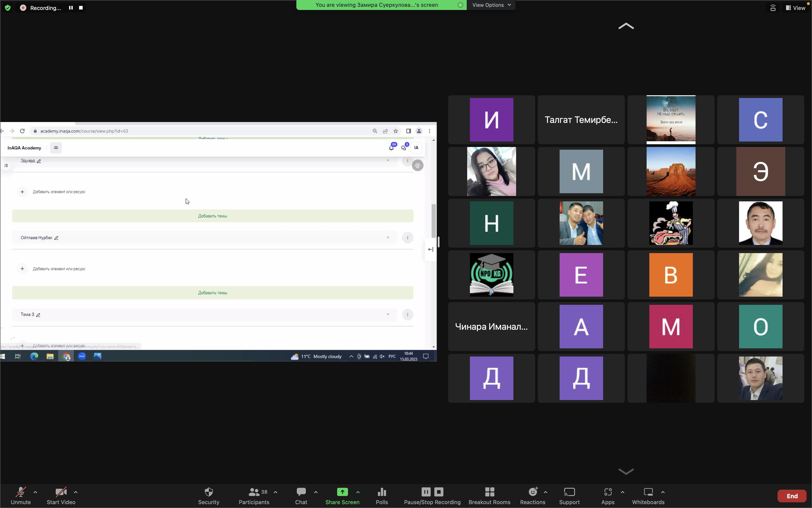Click the InAQA Academy logo link
This screenshot has height=508, width=812.
click(x=24, y=148)
